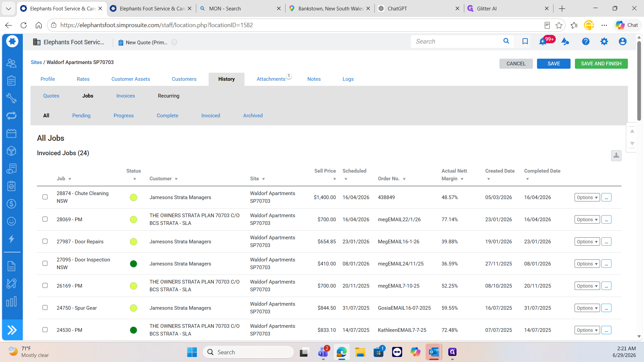Expand Options menu for job 27987
The height and width of the screenshot is (362, 644).
(587, 242)
